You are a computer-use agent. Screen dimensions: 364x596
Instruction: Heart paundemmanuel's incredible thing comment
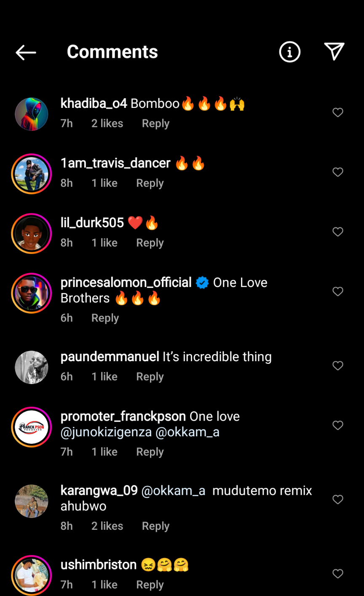point(338,366)
